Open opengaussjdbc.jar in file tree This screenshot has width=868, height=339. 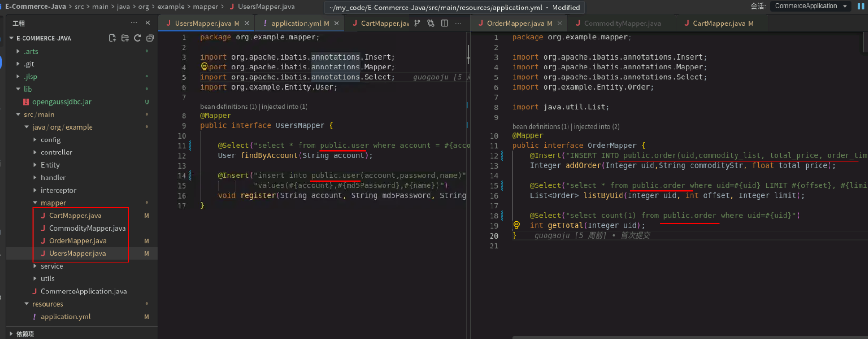61,102
